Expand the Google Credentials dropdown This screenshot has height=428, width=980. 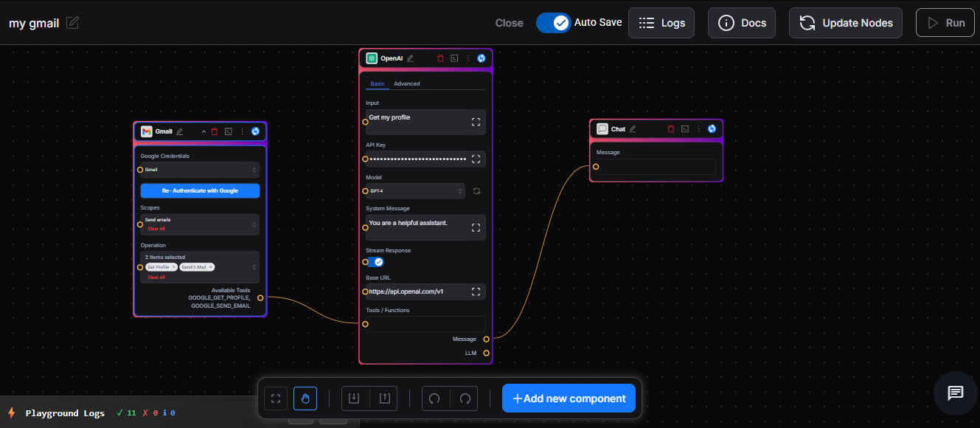coord(200,170)
